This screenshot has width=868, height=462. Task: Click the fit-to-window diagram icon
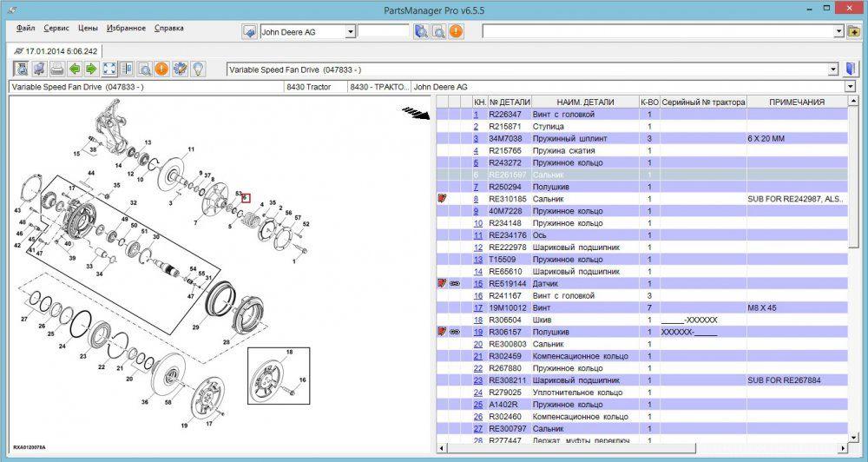[109, 69]
